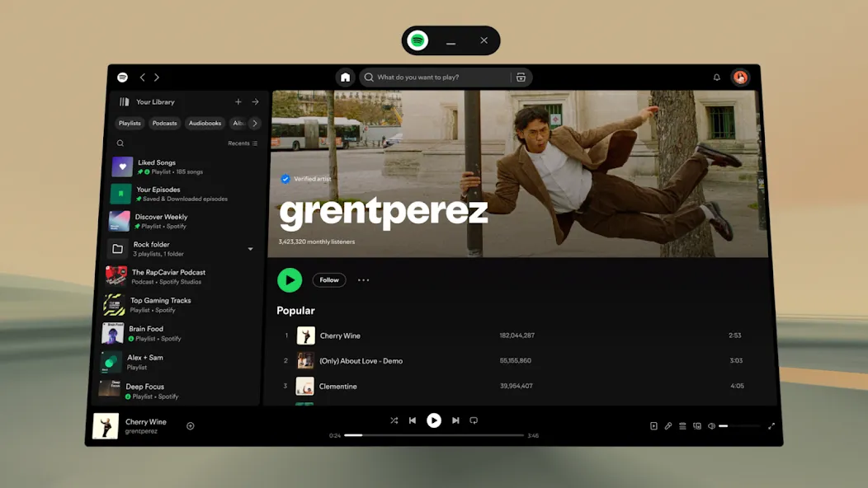Expand Your Library with arrow icon
Screen dimensions: 868x488
click(x=255, y=102)
